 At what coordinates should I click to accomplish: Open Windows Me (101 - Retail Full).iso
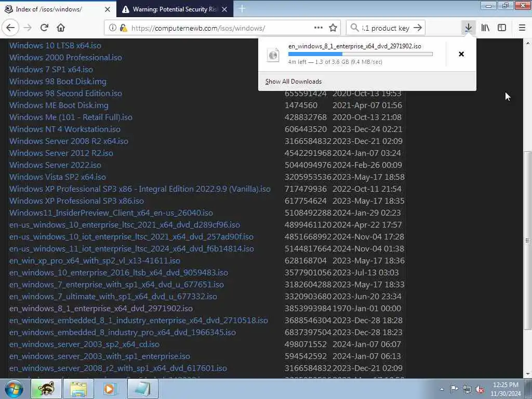coord(71,117)
